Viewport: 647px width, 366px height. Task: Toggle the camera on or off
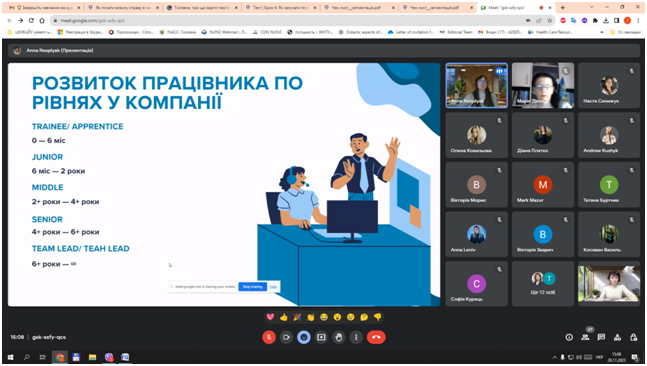tap(286, 337)
